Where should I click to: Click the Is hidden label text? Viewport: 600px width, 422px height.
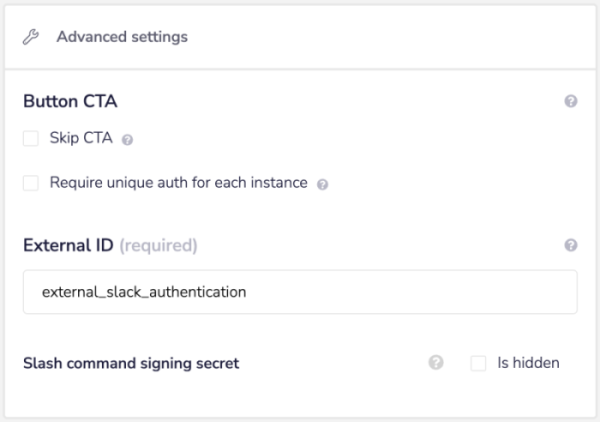tap(528, 363)
